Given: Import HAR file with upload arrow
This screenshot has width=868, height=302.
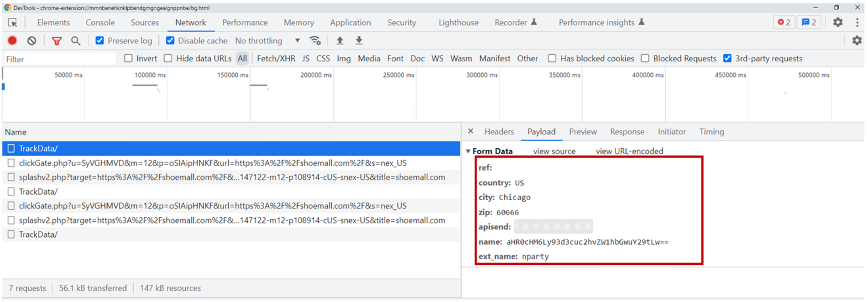Looking at the screenshot, I should (x=340, y=41).
